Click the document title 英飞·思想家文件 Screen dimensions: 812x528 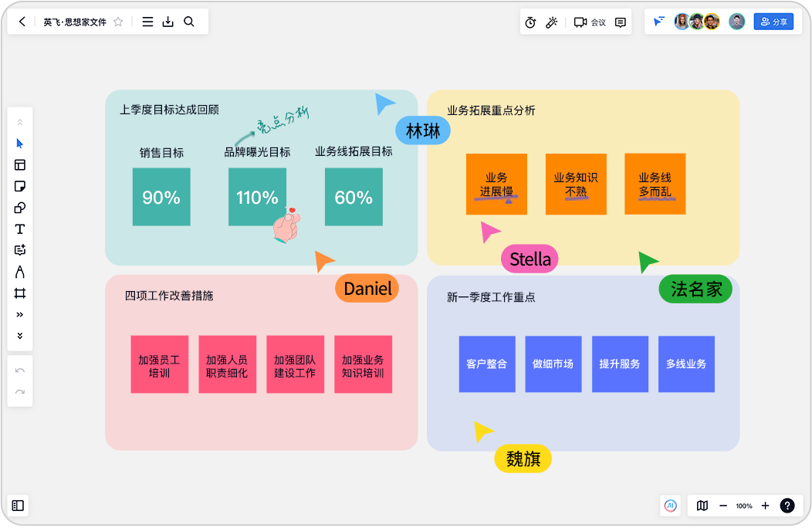tap(75, 22)
